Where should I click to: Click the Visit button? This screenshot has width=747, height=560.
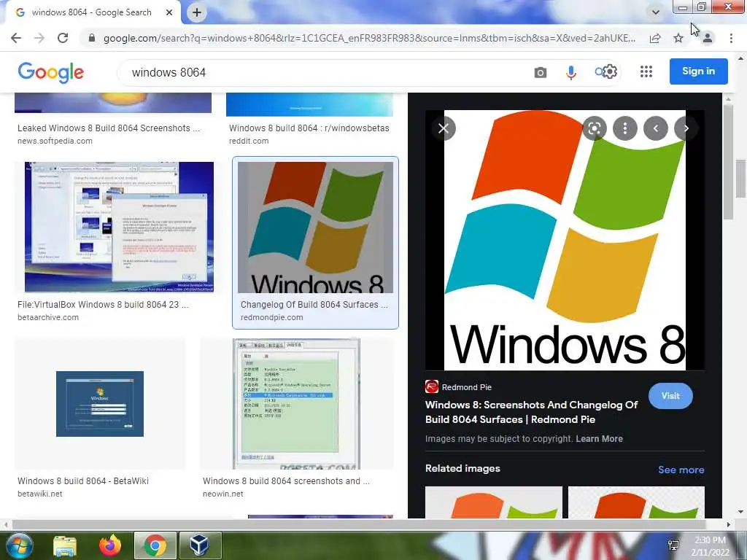pos(670,396)
